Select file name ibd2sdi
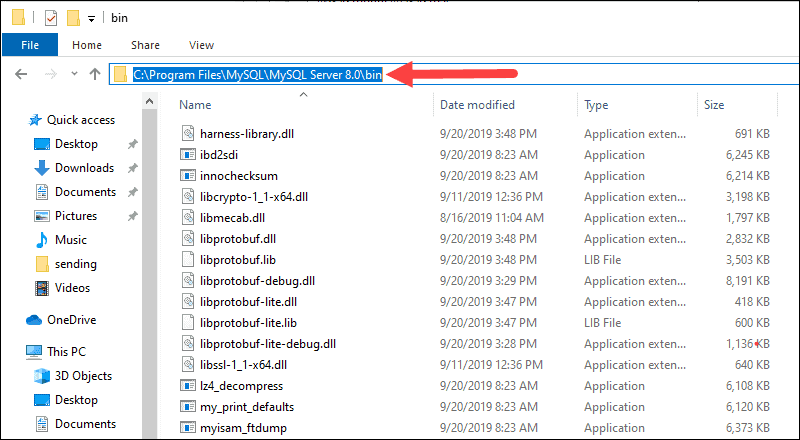 pyautogui.click(x=219, y=155)
